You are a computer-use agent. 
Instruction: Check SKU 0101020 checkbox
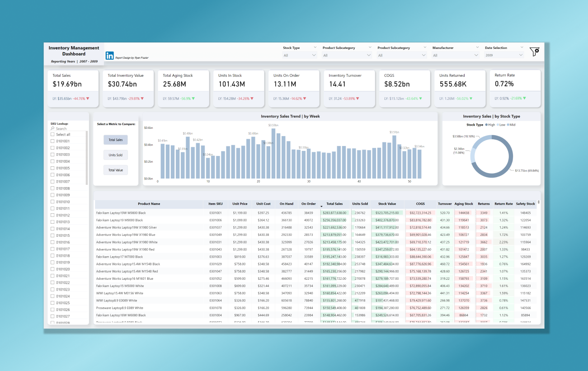pyautogui.click(x=52, y=269)
